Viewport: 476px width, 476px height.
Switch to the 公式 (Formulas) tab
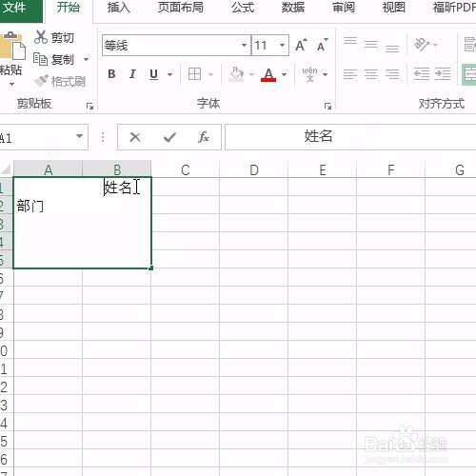click(x=243, y=8)
